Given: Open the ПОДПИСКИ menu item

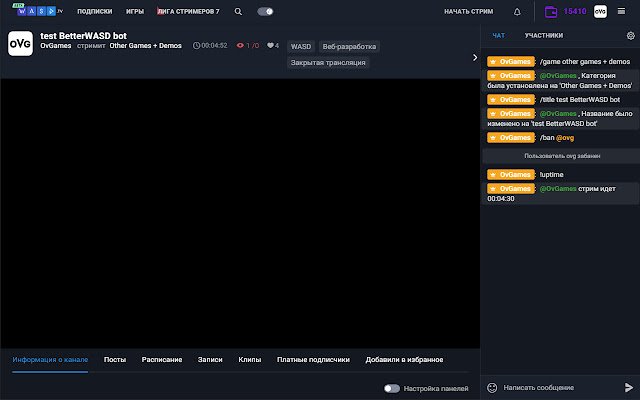Looking at the screenshot, I should [x=95, y=11].
